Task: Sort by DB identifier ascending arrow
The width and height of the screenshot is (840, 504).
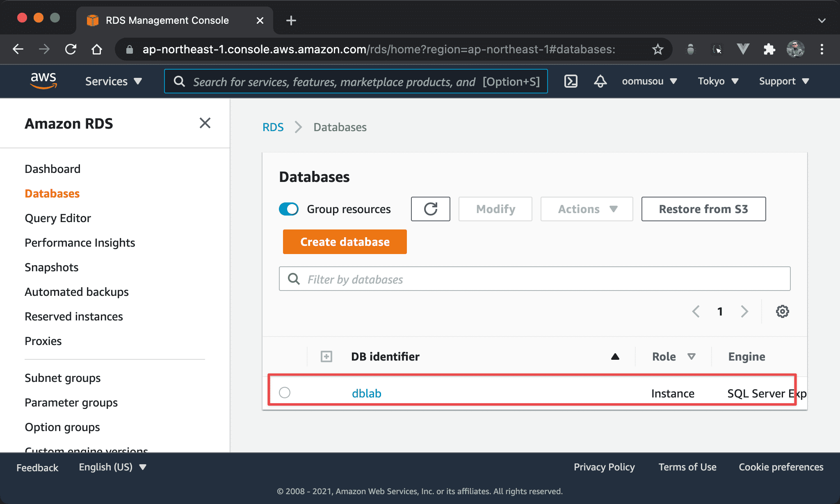Action: click(615, 356)
